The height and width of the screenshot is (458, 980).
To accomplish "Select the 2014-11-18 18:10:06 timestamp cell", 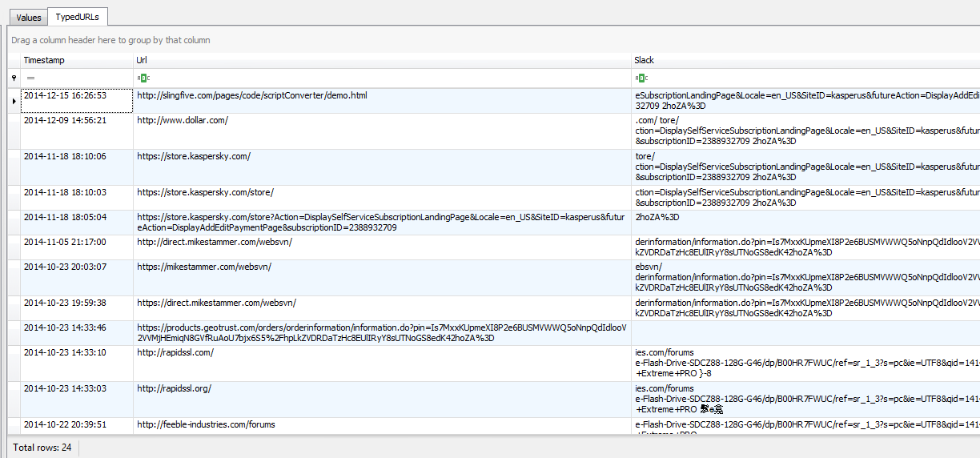I will pos(65,156).
